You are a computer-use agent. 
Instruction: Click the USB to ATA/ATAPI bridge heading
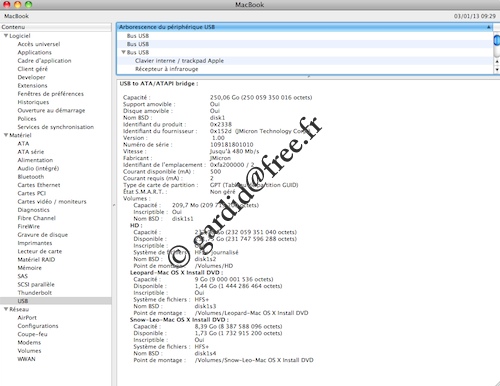[159, 84]
